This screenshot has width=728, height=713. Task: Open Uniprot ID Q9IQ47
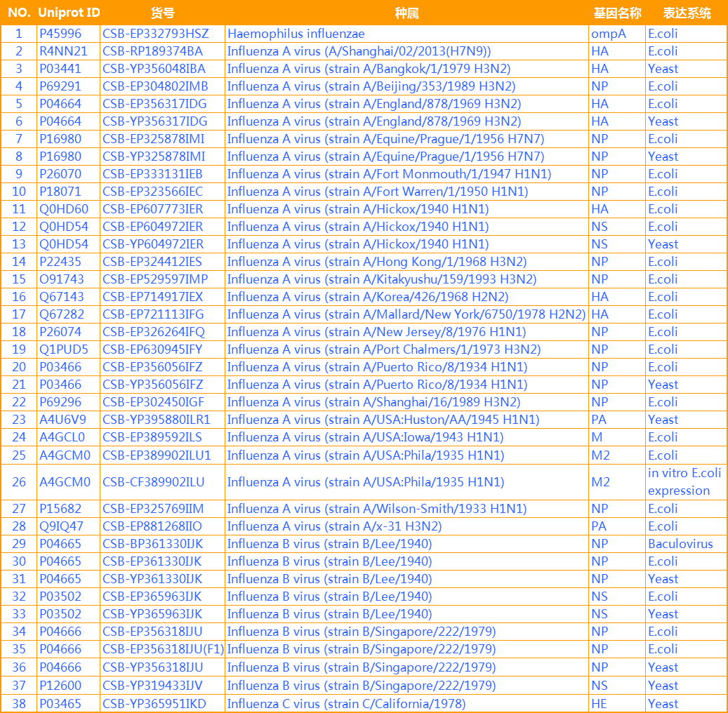point(61,526)
